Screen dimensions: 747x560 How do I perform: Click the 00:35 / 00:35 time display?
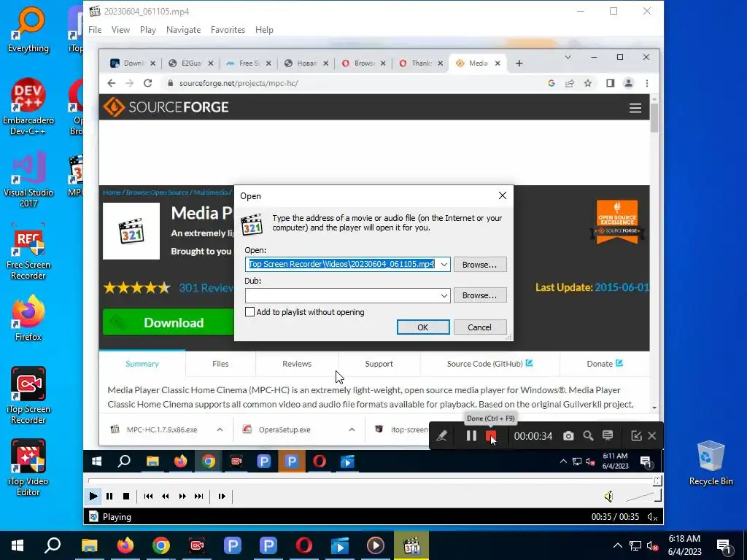[x=615, y=517]
